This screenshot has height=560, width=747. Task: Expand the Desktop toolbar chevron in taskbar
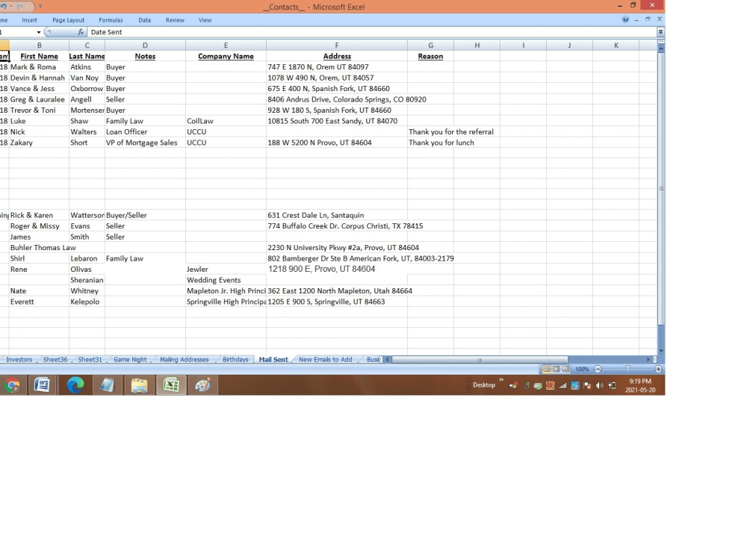501,380
